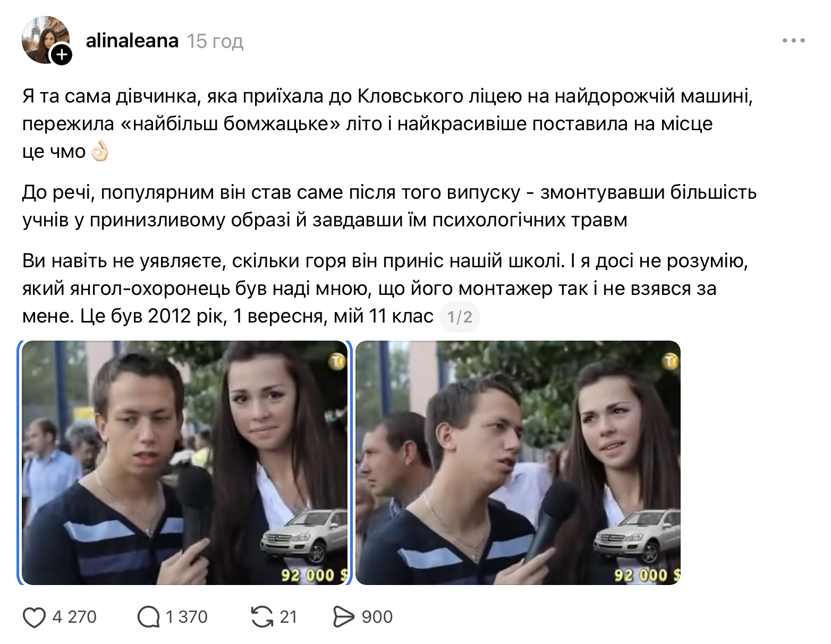
Task: View the 21 reposts count
Action: click(x=288, y=617)
